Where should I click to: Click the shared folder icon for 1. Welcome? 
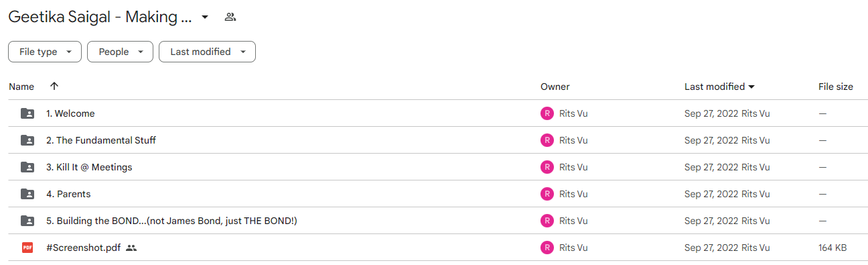pos(27,113)
